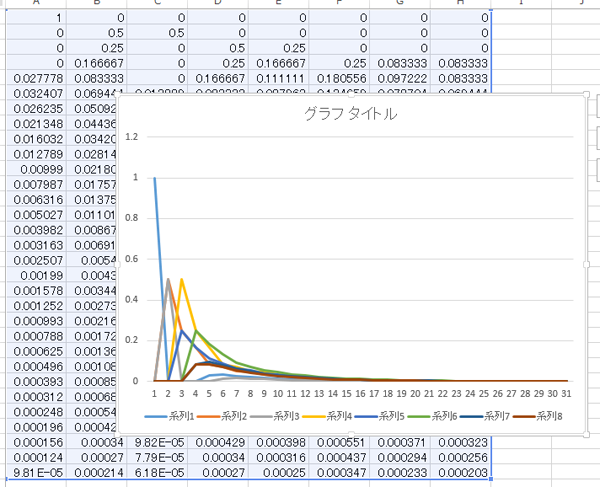Image resolution: width=600 pixels, height=487 pixels.
Task: Select the cell containing 0.032407
Action: click(36, 94)
